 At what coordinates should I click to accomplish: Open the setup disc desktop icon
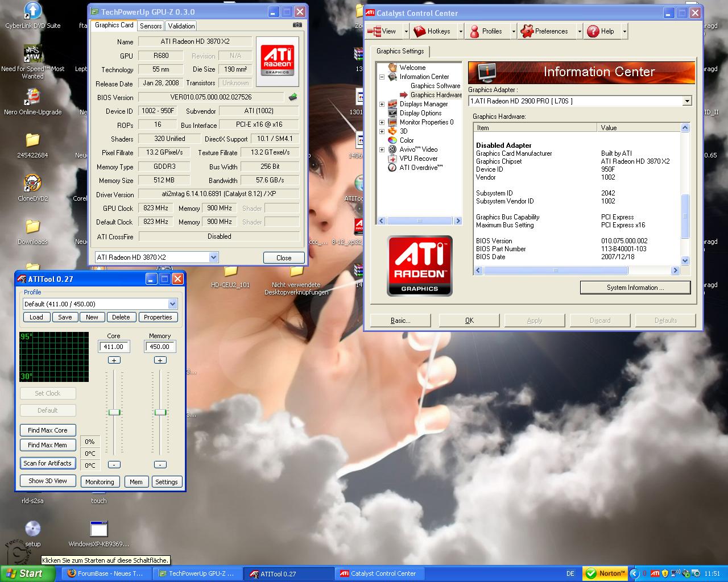pyautogui.click(x=32, y=533)
